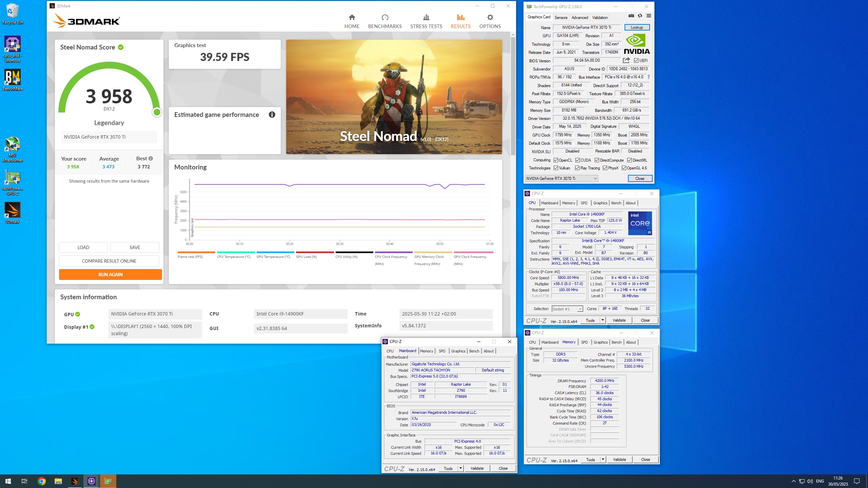Open Graphics tab in CPU-Z Memory window
The height and width of the screenshot is (488, 868).
pyautogui.click(x=600, y=342)
